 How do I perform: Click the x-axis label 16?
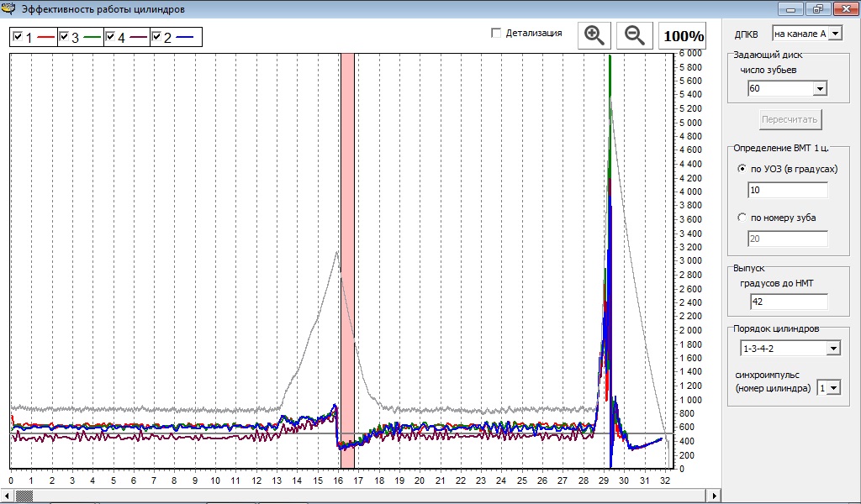tap(338, 481)
